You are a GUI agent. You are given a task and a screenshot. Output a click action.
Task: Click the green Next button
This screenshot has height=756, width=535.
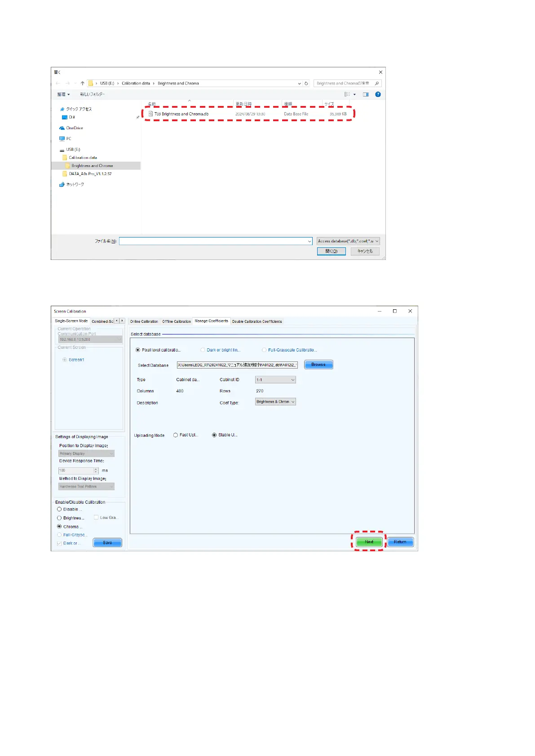369,542
